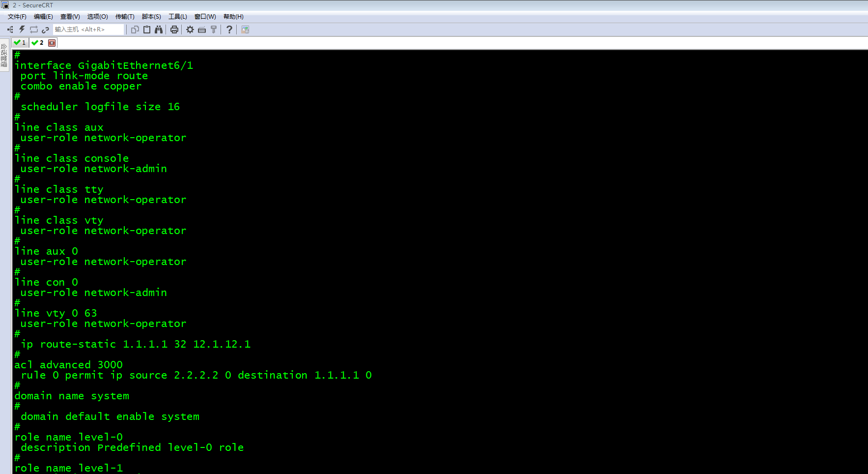
Task: Open the 文件(F) menu
Action: 17,17
